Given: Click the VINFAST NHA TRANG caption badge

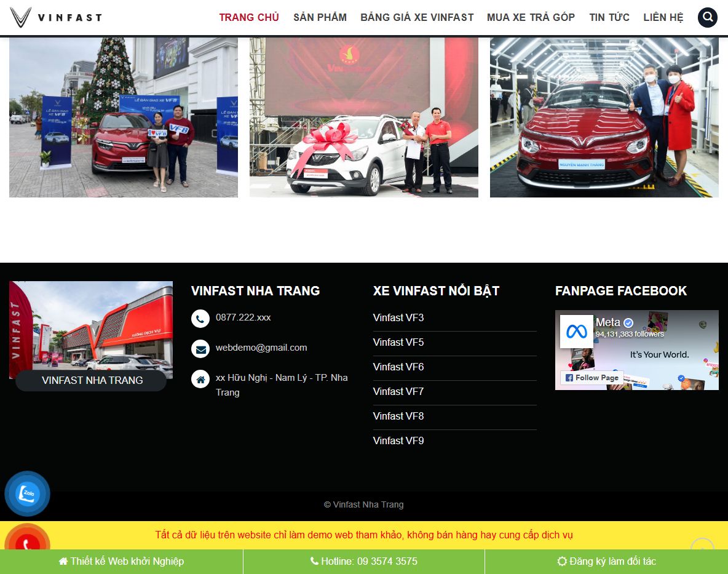Looking at the screenshot, I should click(x=91, y=380).
